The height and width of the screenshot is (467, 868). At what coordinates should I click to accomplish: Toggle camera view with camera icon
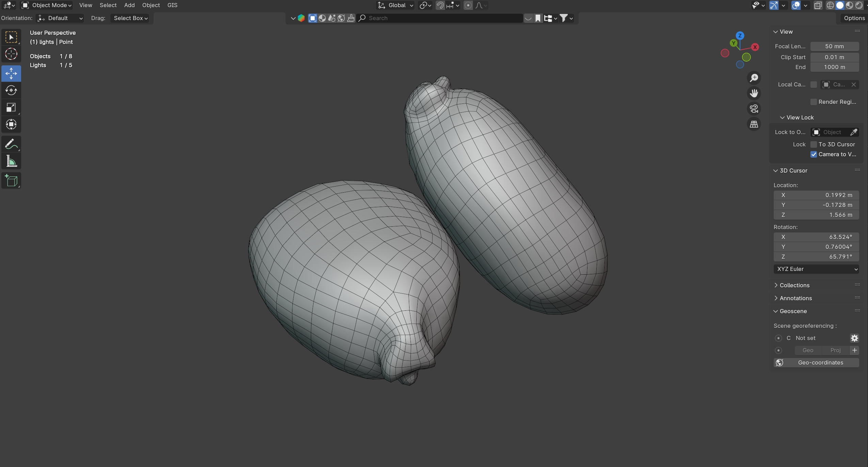[x=754, y=109]
